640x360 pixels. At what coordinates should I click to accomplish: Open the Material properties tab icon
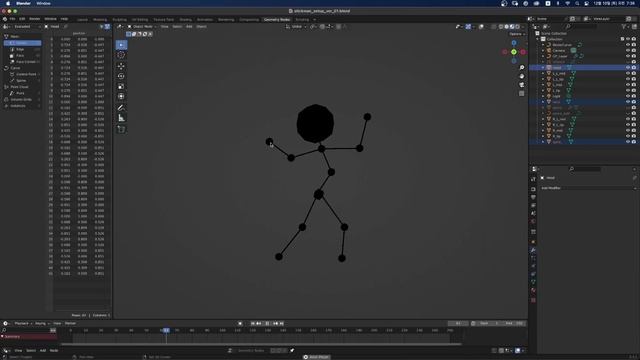pyautogui.click(x=533, y=290)
